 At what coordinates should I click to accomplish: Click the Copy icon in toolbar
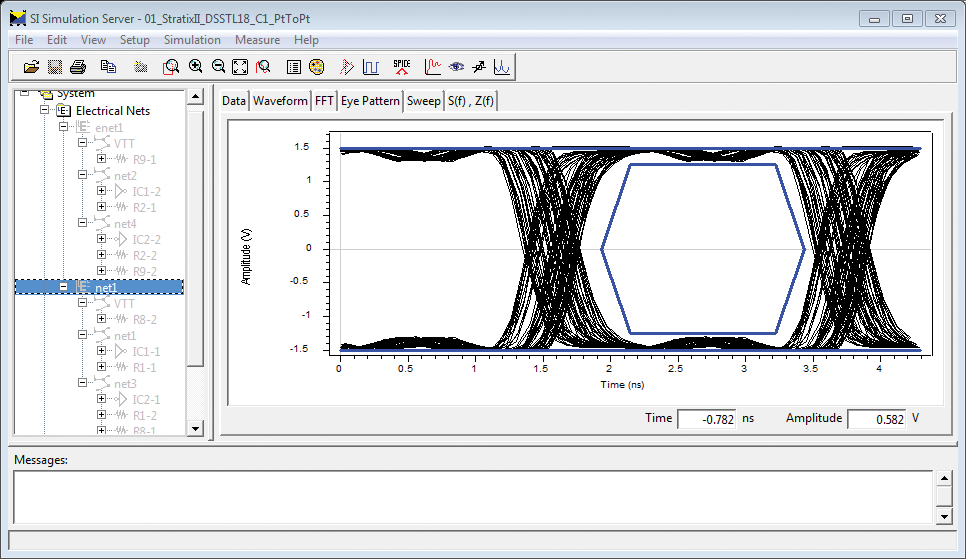pyautogui.click(x=108, y=67)
